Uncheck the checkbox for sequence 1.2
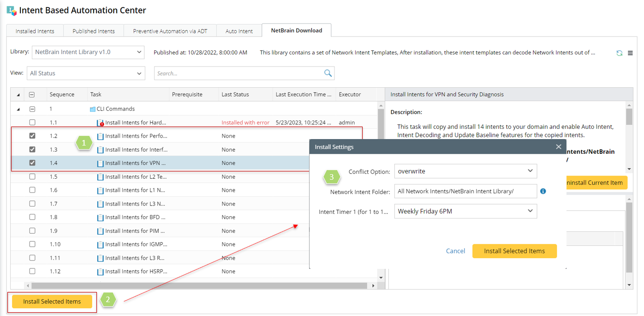This screenshot has width=644, height=316. click(32, 136)
